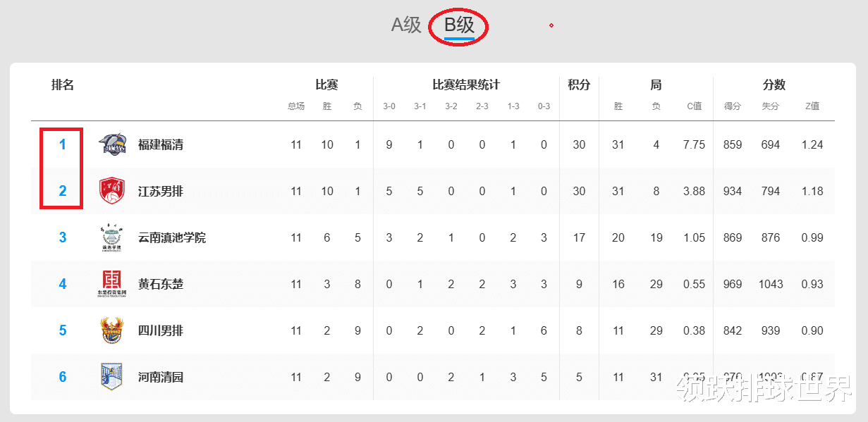Switch to the A级 tab

point(406,25)
